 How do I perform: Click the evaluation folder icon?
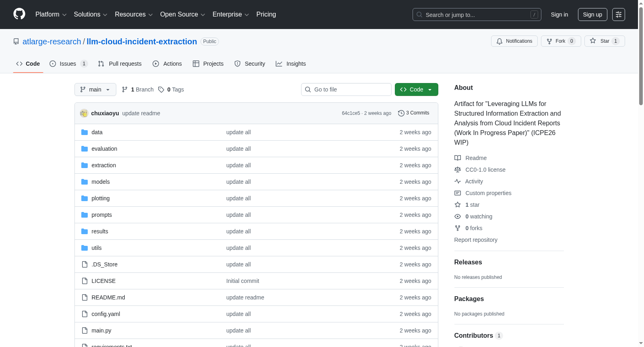click(85, 149)
